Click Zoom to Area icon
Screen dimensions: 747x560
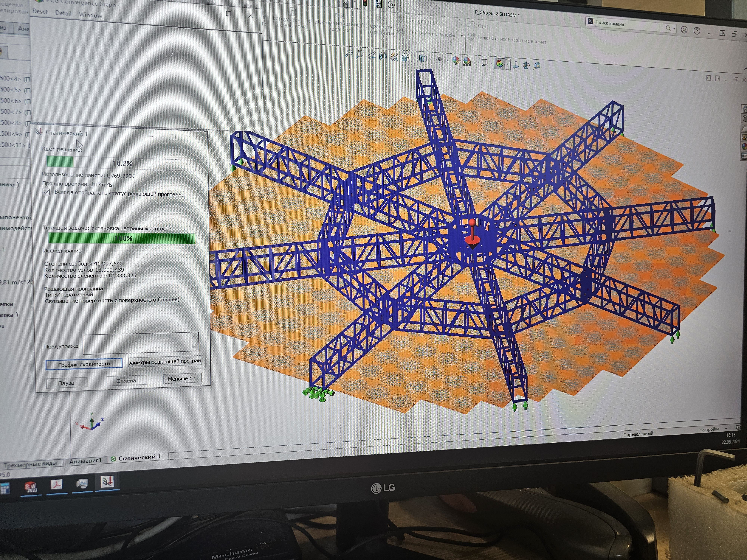[360, 54]
